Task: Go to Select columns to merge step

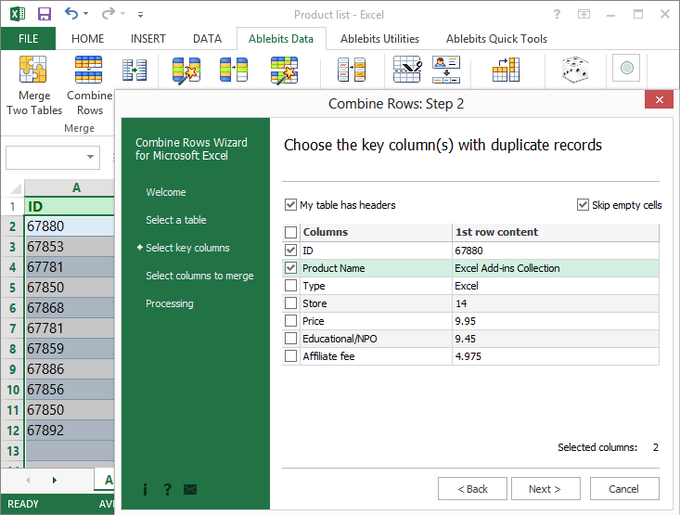Action: [x=199, y=276]
